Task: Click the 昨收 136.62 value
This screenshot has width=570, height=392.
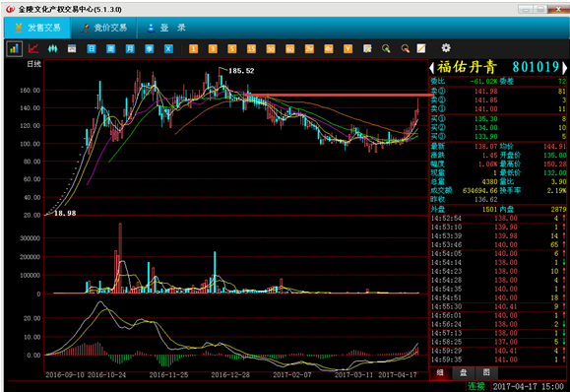Action: [486, 199]
